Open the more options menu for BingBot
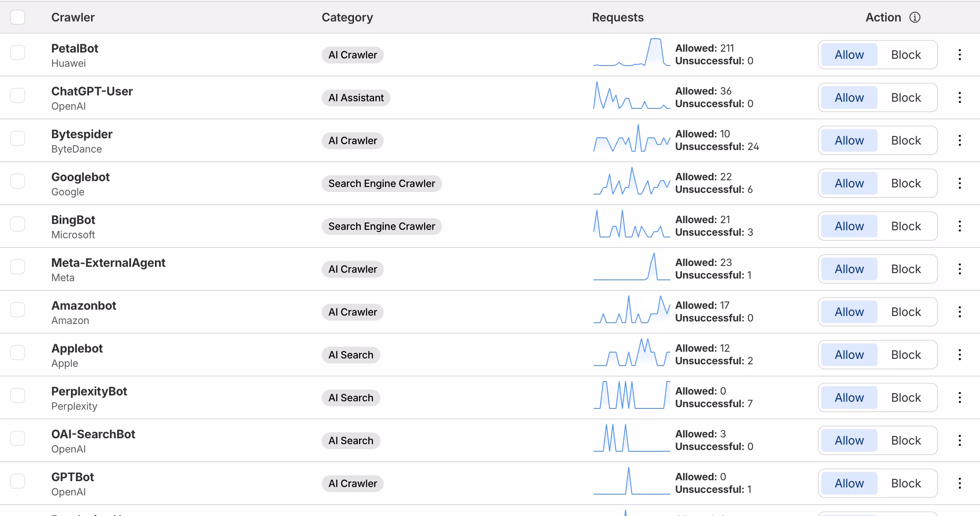The image size is (980, 516). click(960, 226)
